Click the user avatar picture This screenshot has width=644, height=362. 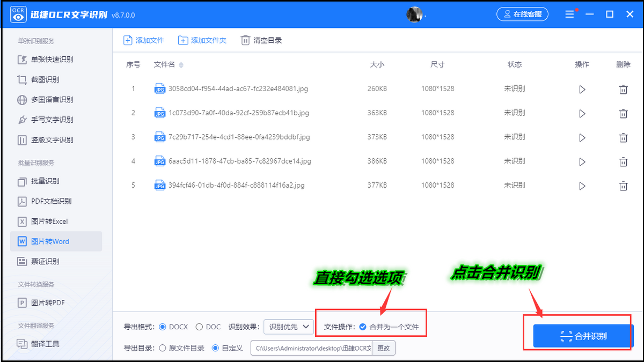(414, 14)
